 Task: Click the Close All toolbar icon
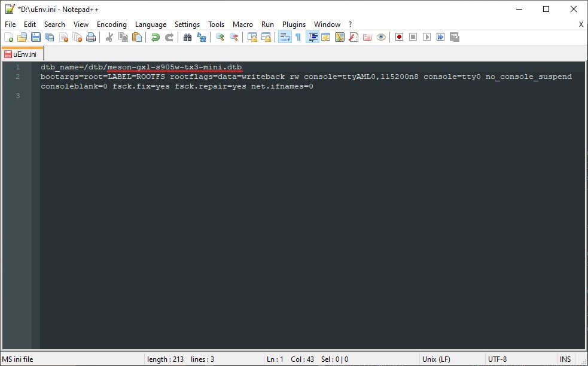coord(77,37)
